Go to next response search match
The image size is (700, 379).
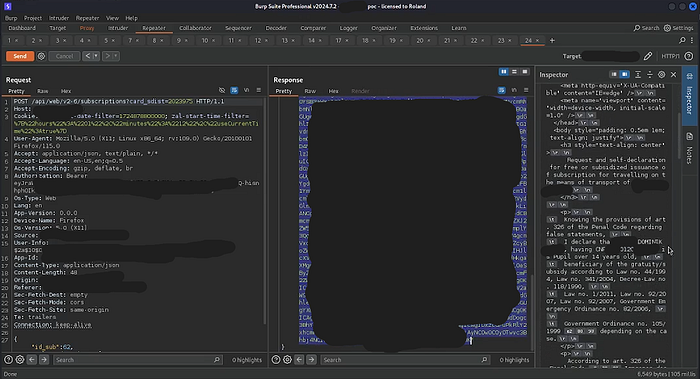click(311, 359)
